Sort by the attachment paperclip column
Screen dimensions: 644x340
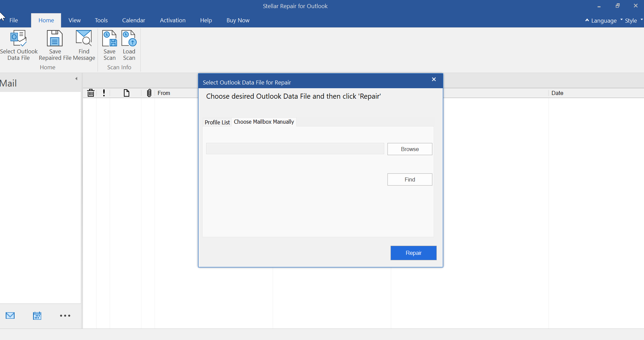149,93
